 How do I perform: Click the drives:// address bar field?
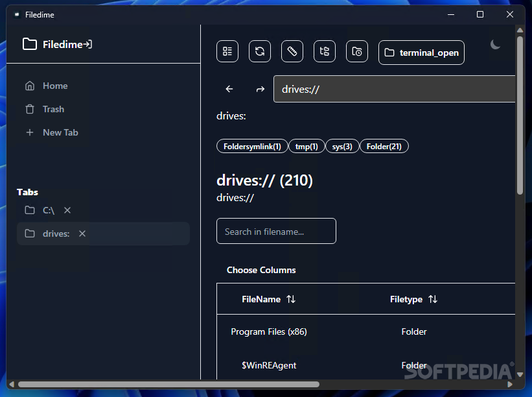point(394,89)
